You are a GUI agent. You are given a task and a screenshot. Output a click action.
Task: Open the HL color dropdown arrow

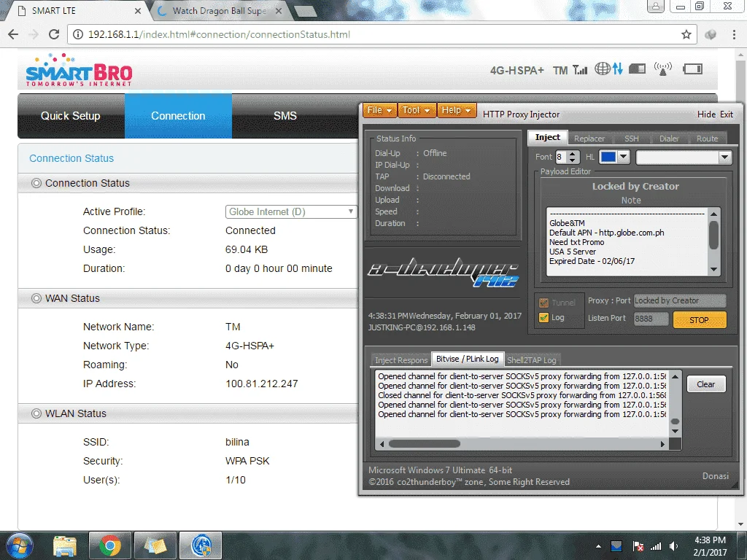624,157
